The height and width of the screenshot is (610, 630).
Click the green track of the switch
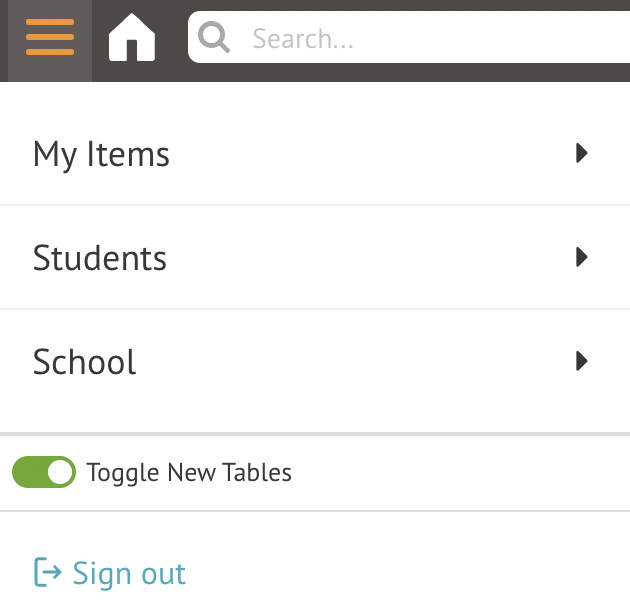tap(29, 472)
